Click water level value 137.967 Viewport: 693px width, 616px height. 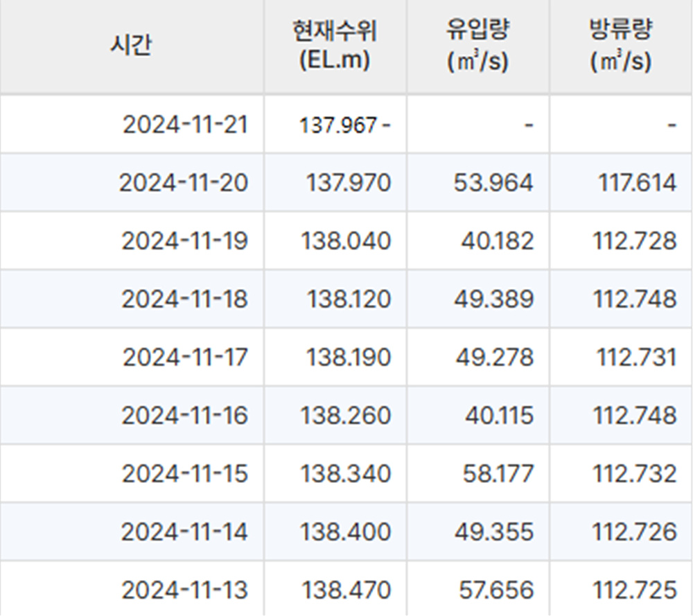pos(338,125)
